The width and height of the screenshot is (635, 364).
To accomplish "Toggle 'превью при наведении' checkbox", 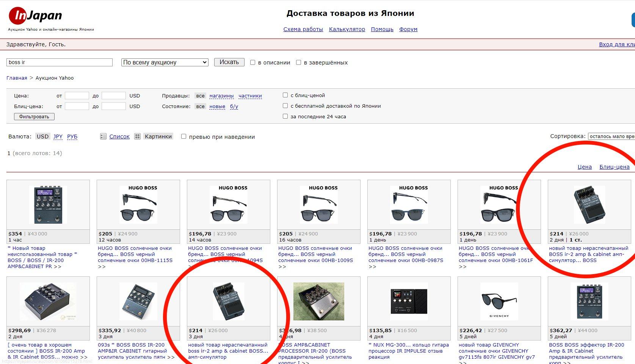I will [183, 136].
